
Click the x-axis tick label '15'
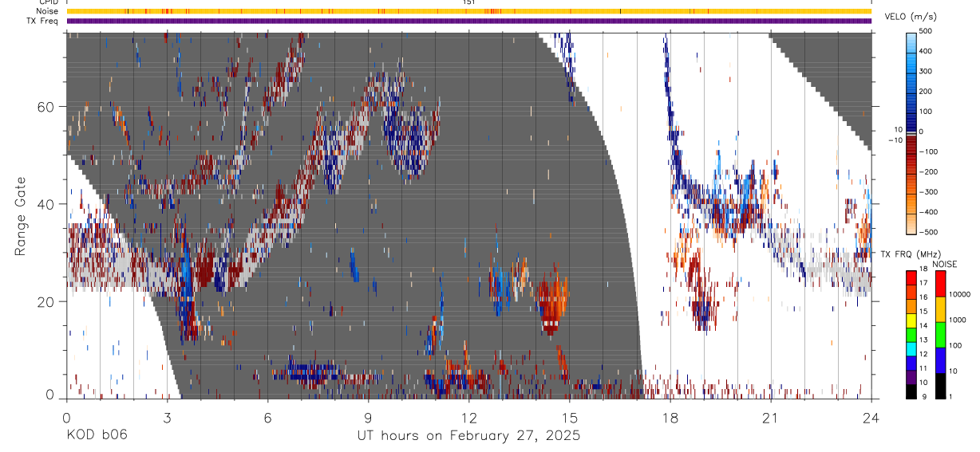coord(569,418)
